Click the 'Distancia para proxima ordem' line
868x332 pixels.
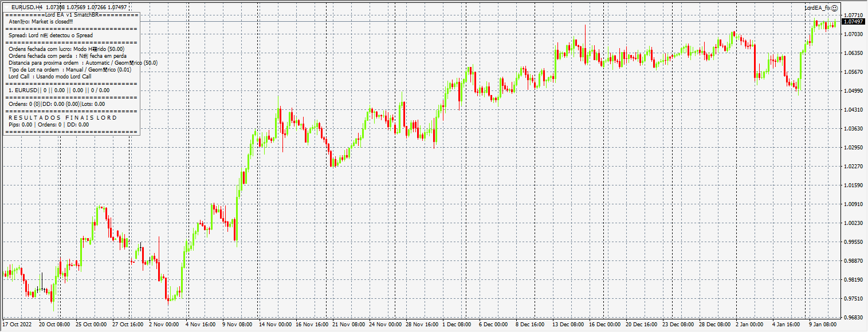(x=83, y=63)
